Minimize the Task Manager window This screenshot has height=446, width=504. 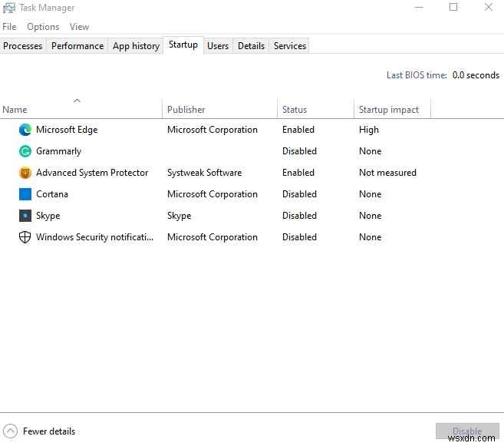(x=419, y=8)
